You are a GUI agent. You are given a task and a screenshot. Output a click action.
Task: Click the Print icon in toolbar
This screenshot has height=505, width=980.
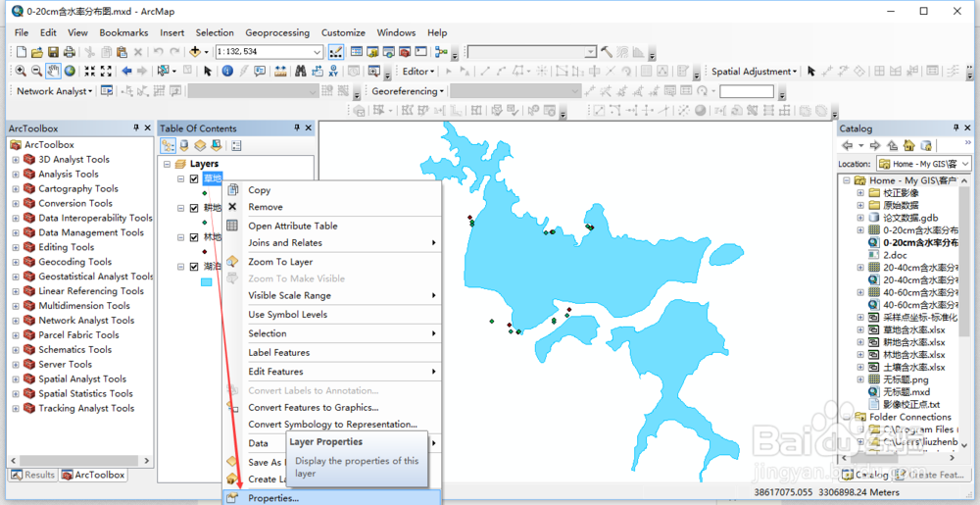click(69, 52)
